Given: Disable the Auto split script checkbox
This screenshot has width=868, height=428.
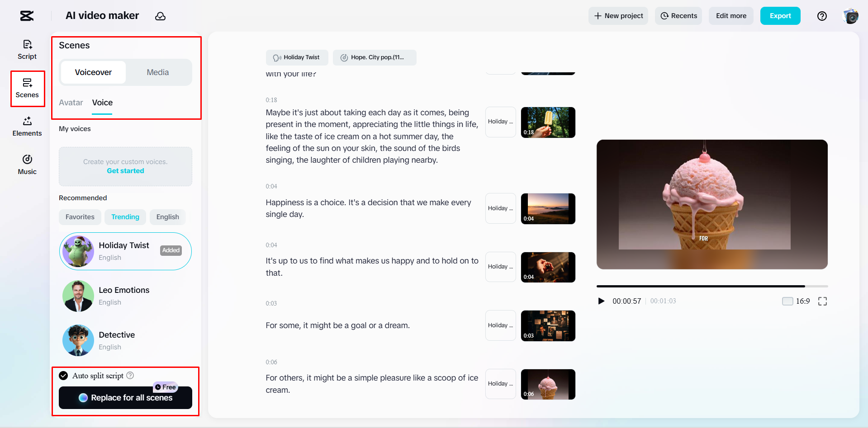Looking at the screenshot, I should (63, 375).
